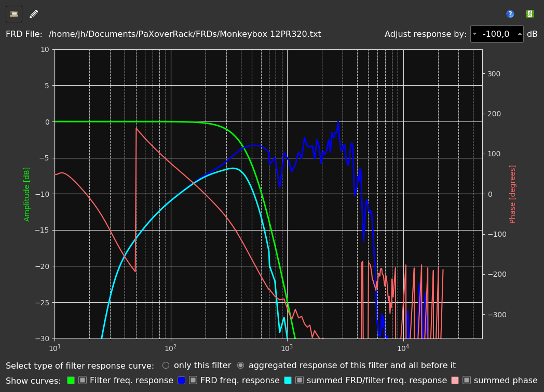Viewport: 544px width, 392px height.
Task: Click the "Adjust response by:" label
Action: pos(425,34)
